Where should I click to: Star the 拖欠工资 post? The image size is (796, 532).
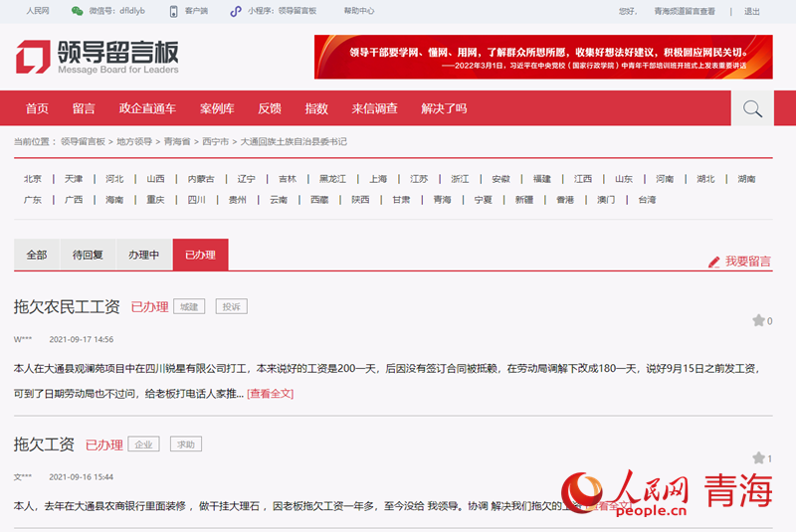(758, 457)
